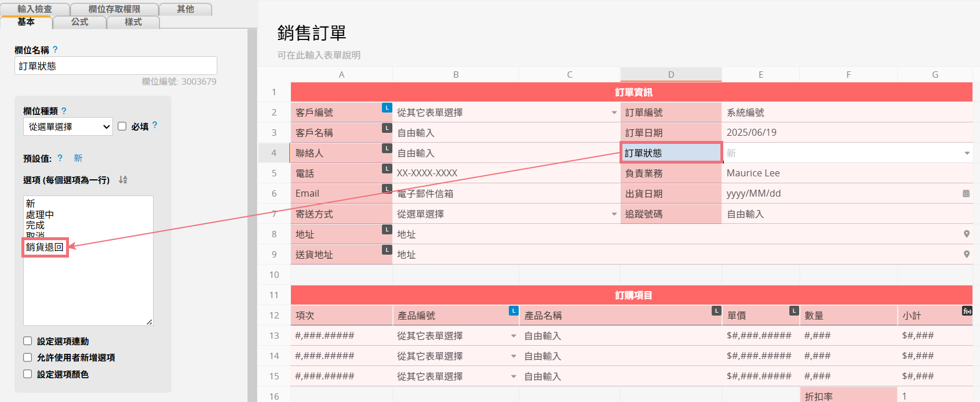The image size is (980, 402).
Task: Enable the 必填 checkbox
Action: pyautogui.click(x=122, y=126)
